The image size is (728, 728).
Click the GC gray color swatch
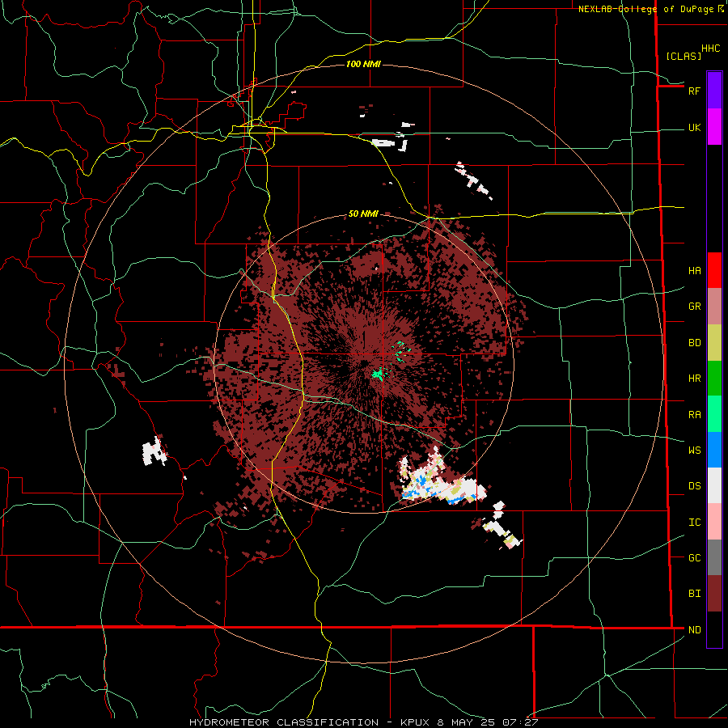714,557
